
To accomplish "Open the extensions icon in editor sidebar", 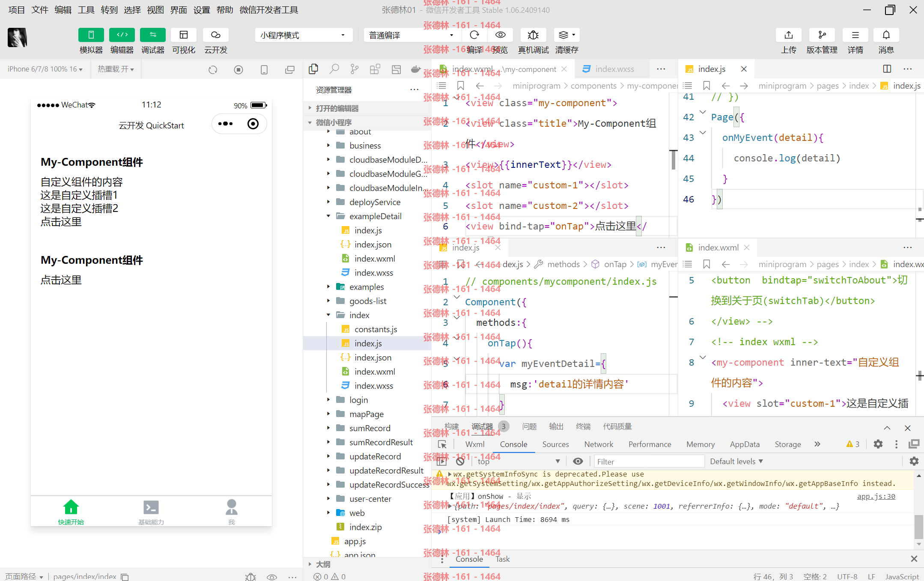I will [x=375, y=69].
